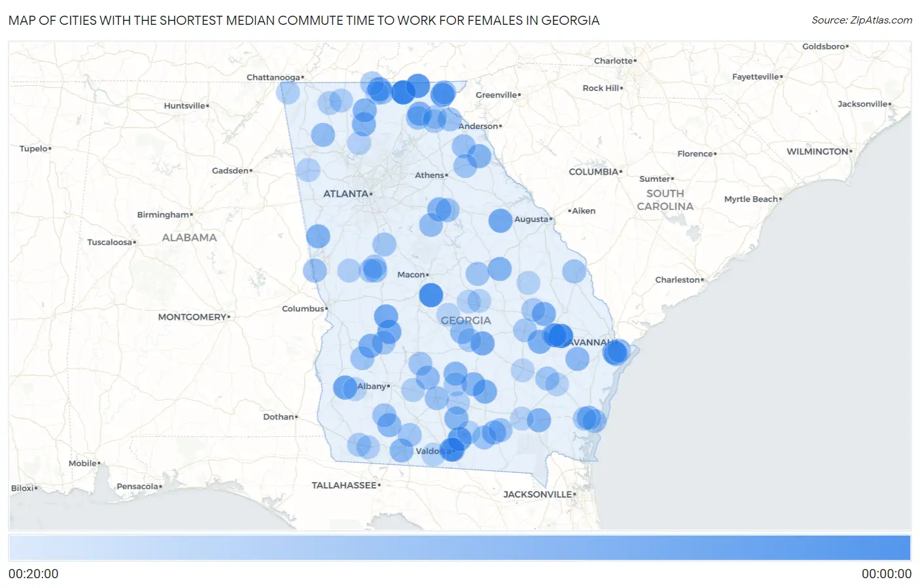Click the Source: ZipAtlas.com text
920x588 pixels.
(862, 20)
